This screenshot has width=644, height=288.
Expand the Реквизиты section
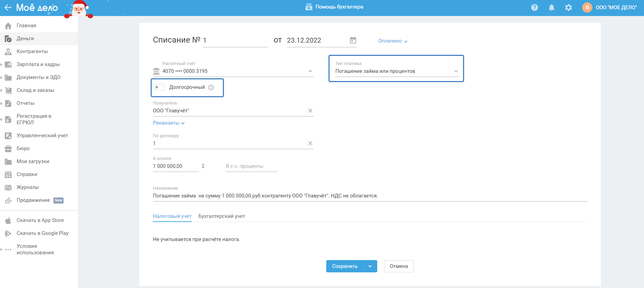169,123
